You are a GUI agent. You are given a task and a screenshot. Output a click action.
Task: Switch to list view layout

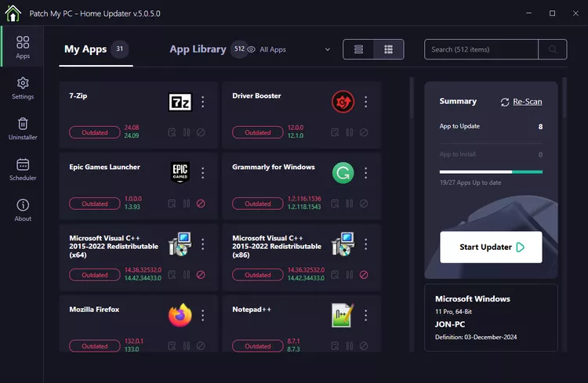(x=359, y=49)
